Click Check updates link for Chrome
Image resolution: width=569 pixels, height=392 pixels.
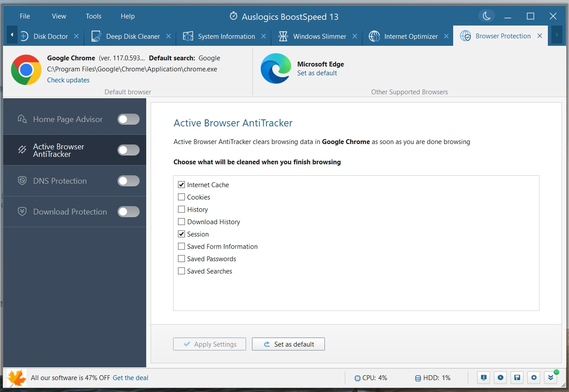click(x=68, y=80)
